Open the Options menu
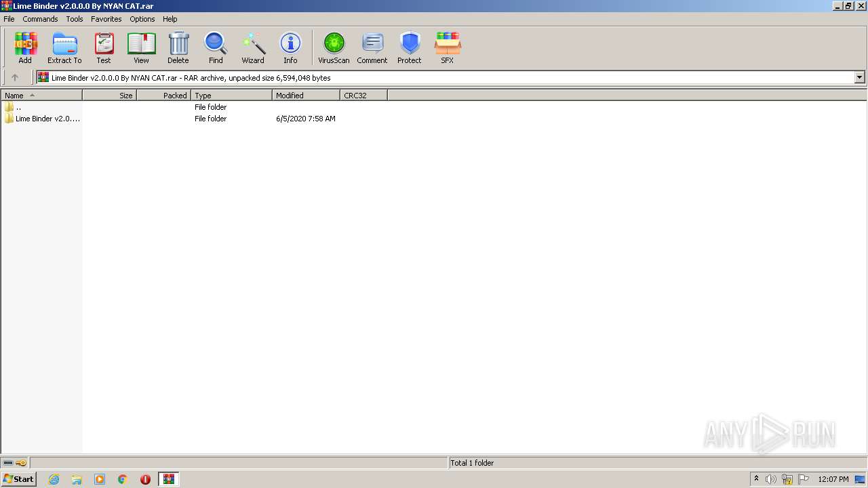 [x=142, y=19]
